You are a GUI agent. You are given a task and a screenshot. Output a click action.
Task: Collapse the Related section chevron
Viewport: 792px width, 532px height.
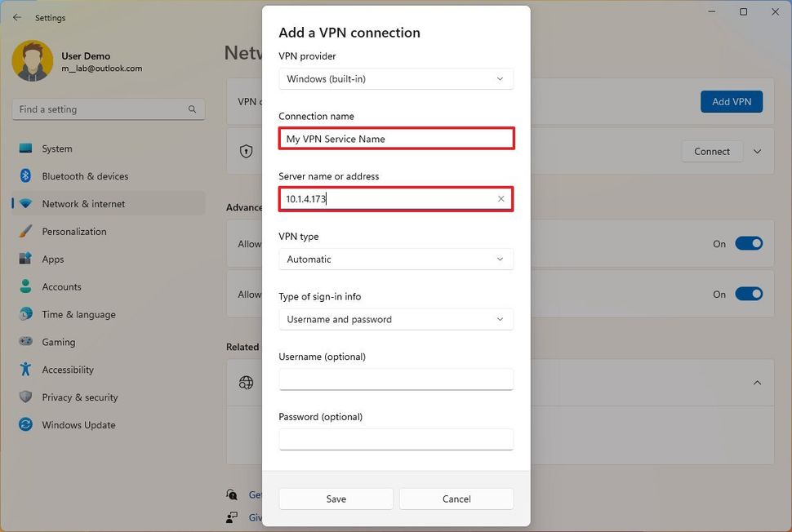pos(756,382)
